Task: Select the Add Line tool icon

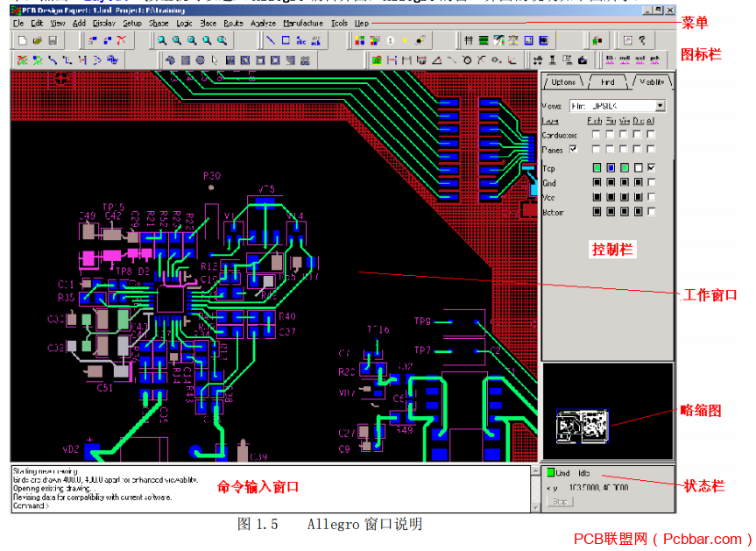Action: tap(271, 40)
